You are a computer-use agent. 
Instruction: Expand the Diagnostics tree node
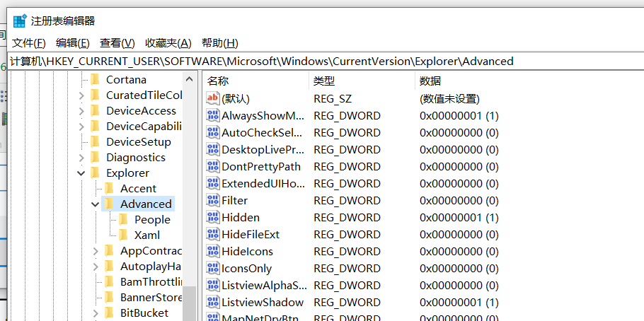click(x=81, y=158)
